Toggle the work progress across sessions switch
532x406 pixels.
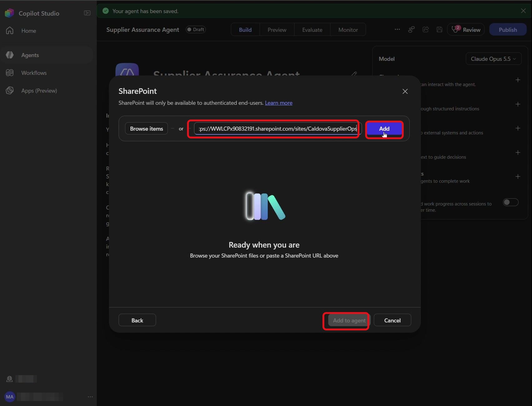511,202
